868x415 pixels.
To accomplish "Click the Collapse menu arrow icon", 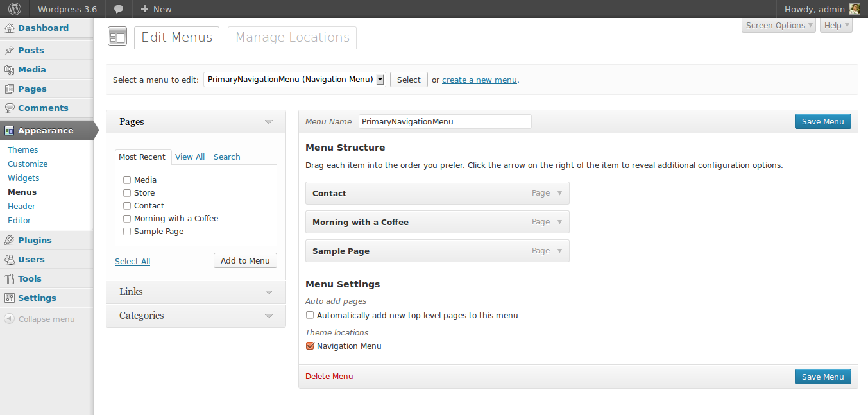I will click(10, 319).
